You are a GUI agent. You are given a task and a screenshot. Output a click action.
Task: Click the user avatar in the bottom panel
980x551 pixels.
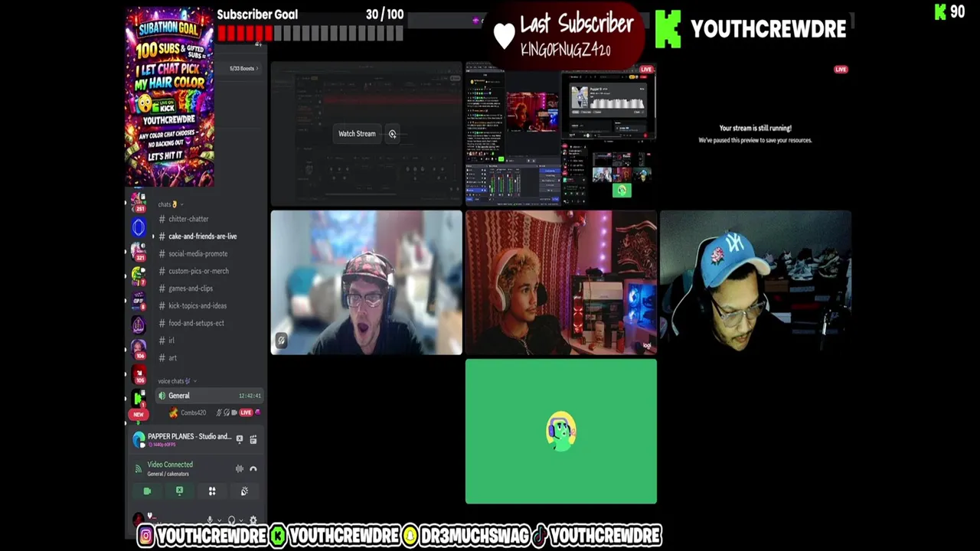pyautogui.click(x=138, y=520)
